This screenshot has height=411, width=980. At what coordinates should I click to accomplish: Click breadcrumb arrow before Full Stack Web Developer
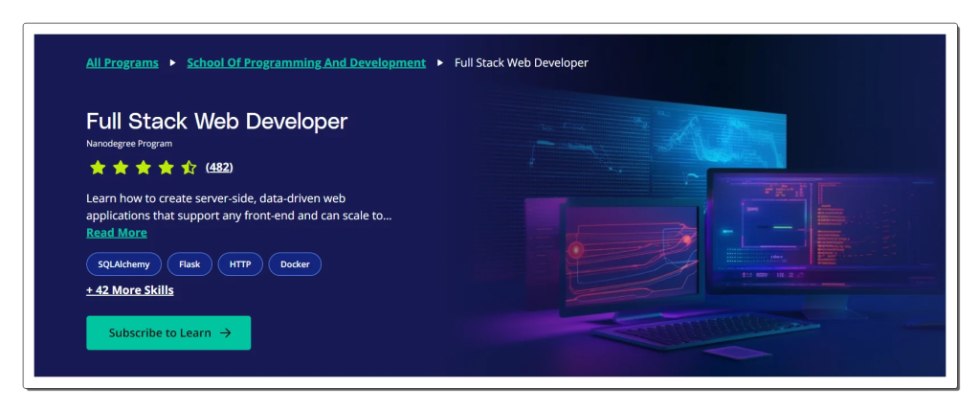pyautogui.click(x=440, y=63)
